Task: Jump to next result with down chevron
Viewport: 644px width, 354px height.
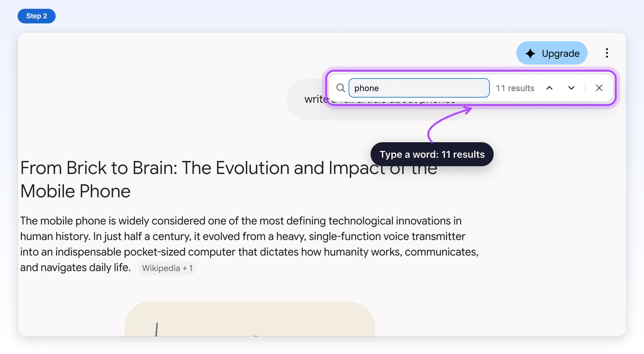Action: pyautogui.click(x=571, y=88)
